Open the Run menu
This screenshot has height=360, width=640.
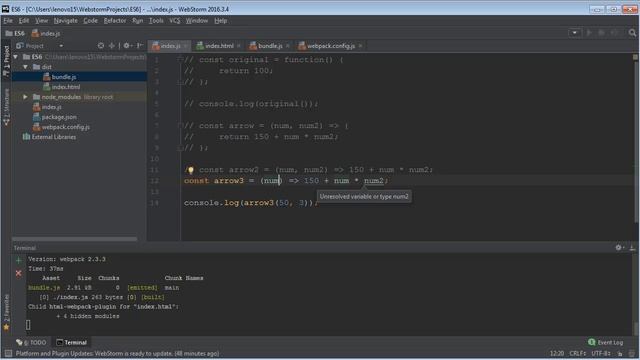(138, 21)
